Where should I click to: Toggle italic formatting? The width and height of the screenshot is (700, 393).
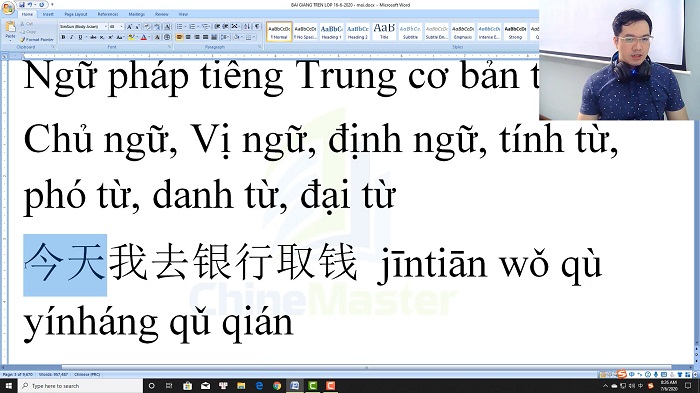72,37
